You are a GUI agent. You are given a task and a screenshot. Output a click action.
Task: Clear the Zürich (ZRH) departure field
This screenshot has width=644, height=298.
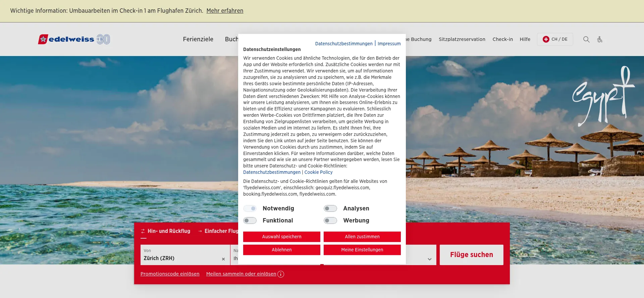click(x=223, y=259)
